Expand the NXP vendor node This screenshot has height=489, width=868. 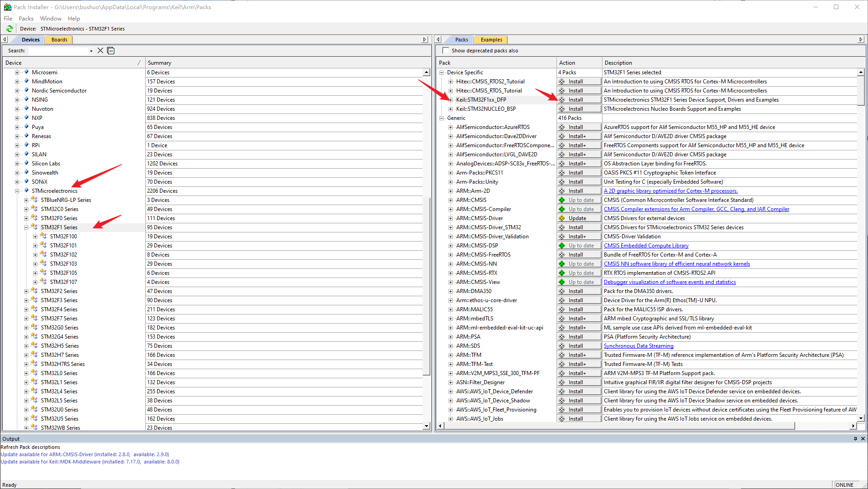[x=17, y=118]
